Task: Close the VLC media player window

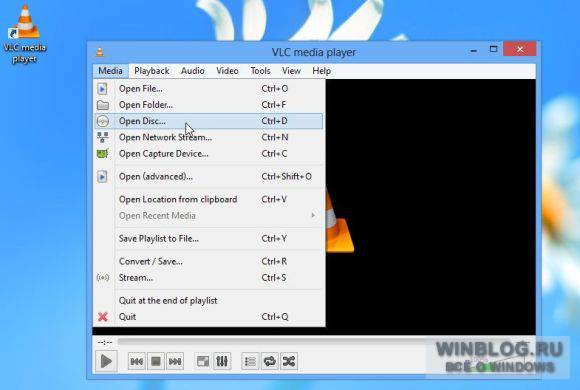Action: point(520,49)
